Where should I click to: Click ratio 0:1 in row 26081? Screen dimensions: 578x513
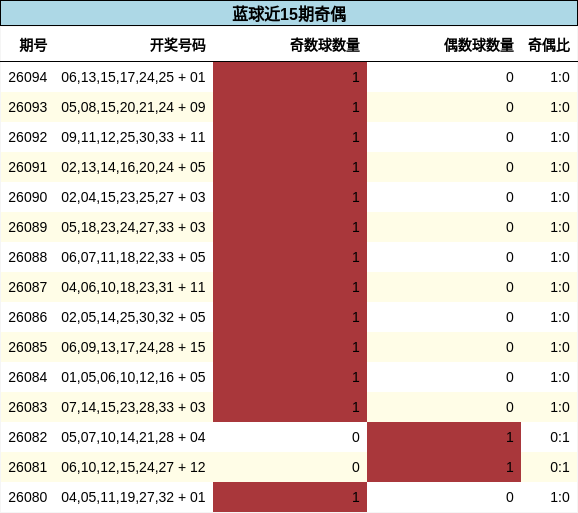[560, 467]
